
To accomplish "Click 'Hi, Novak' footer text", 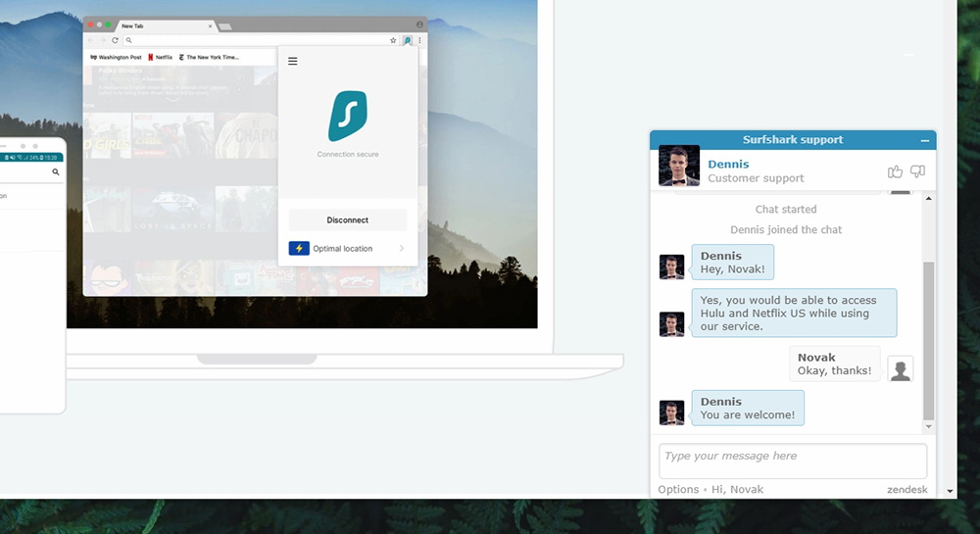I will 738,490.
